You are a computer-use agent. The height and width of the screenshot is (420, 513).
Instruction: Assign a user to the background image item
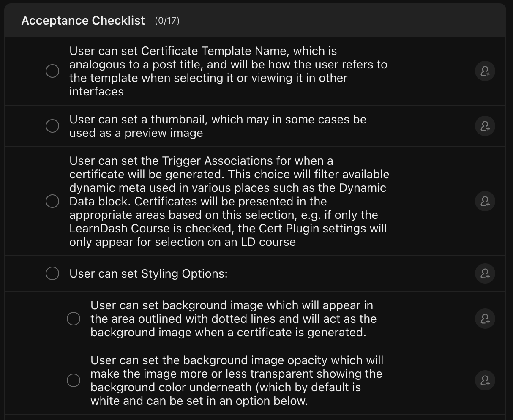click(485, 319)
